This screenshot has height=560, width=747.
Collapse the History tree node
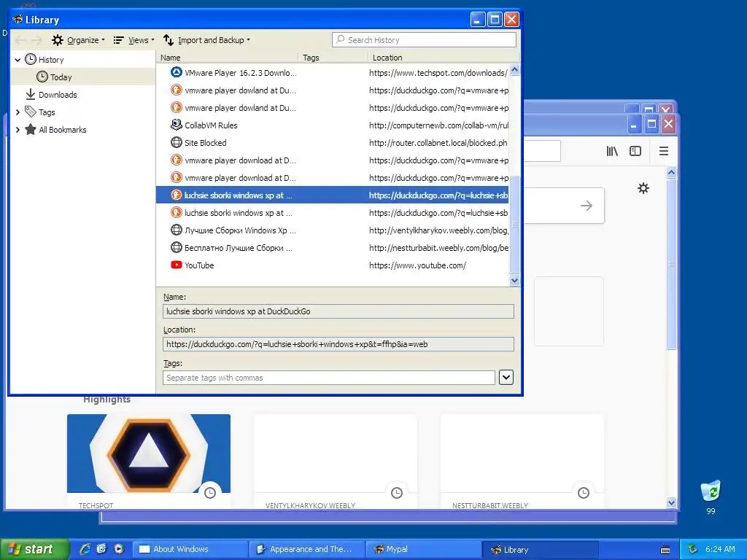pos(18,60)
